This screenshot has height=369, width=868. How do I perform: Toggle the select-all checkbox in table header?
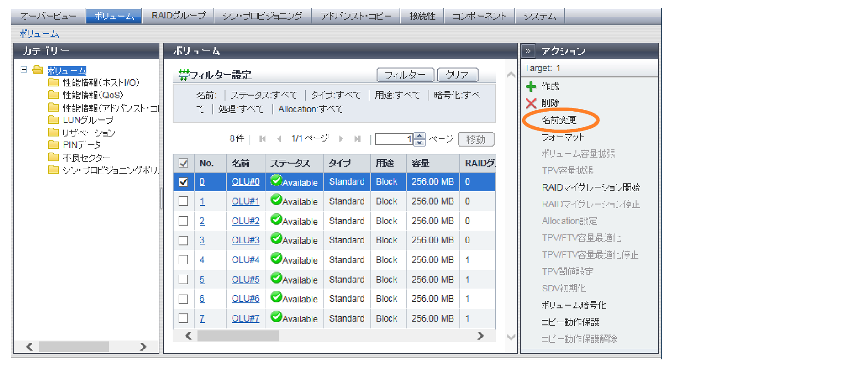point(183,163)
